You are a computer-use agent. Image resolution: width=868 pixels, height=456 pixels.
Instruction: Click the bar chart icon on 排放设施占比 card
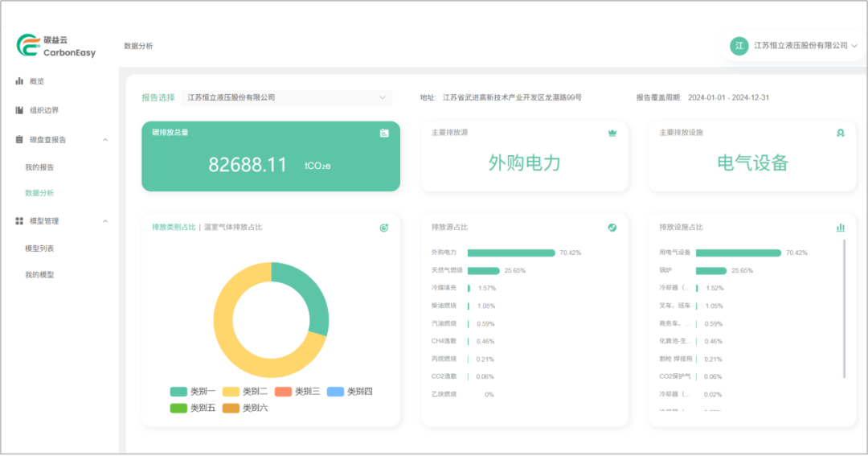841,228
